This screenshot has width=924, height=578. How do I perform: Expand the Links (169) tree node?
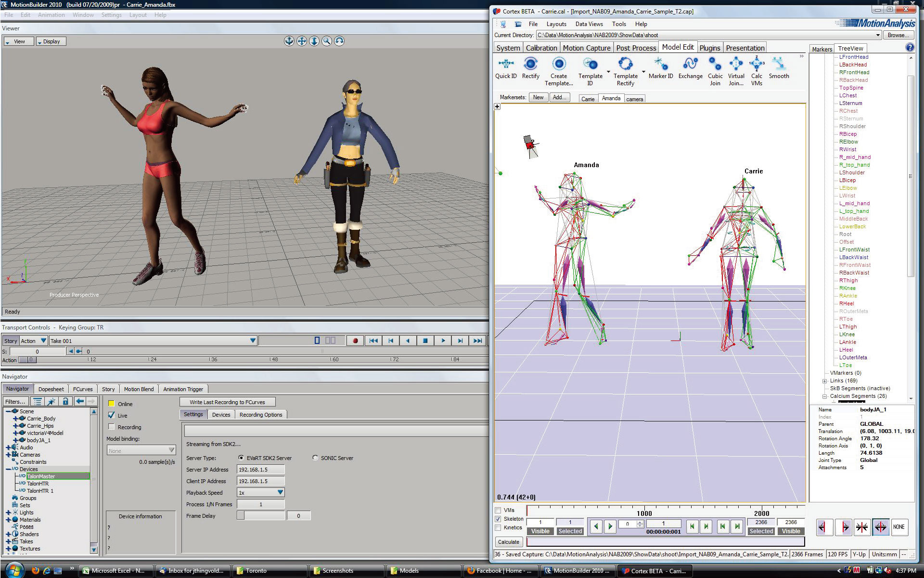[x=824, y=381]
